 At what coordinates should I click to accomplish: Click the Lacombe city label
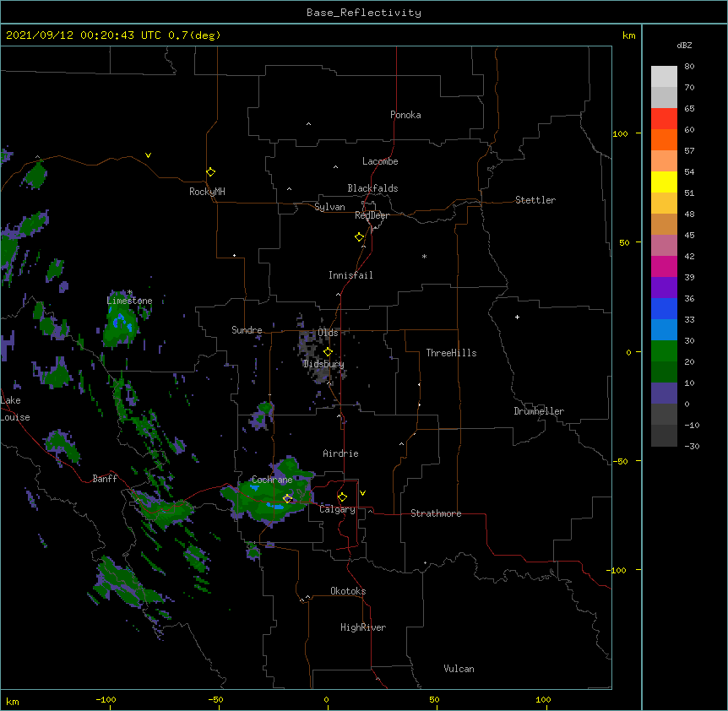pos(380,161)
